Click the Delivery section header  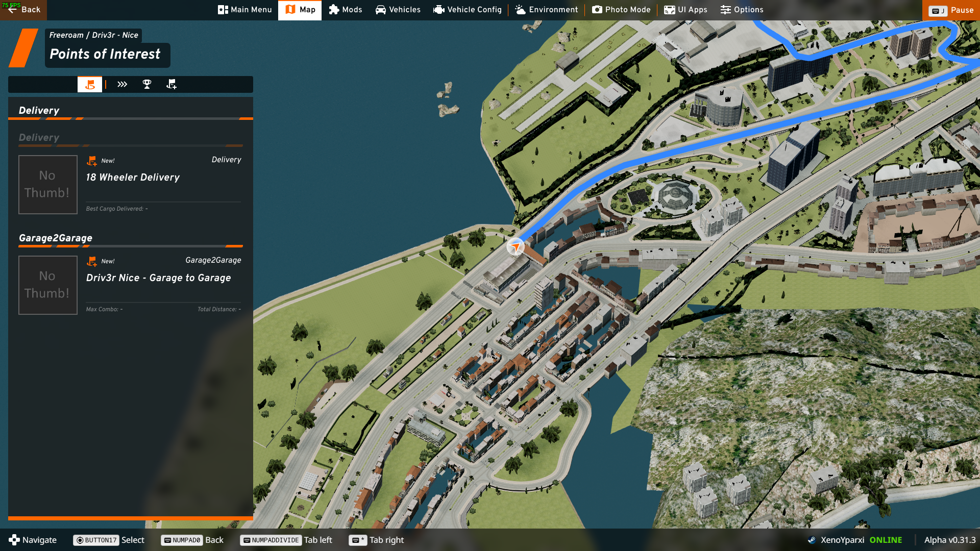(39, 111)
